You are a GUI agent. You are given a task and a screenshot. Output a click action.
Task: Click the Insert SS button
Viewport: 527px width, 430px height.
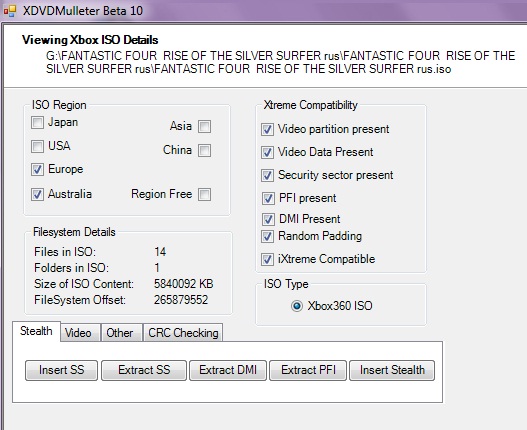point(62,370)
